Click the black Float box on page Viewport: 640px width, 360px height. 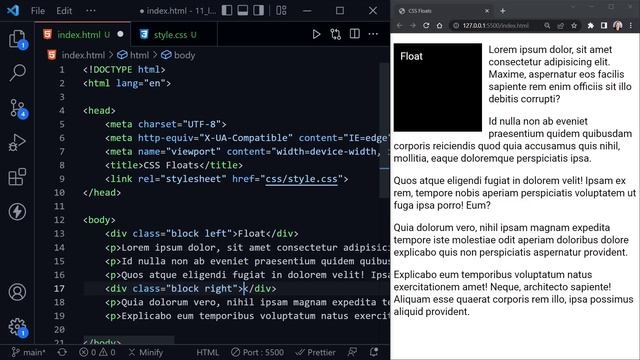tap(438, 87)
